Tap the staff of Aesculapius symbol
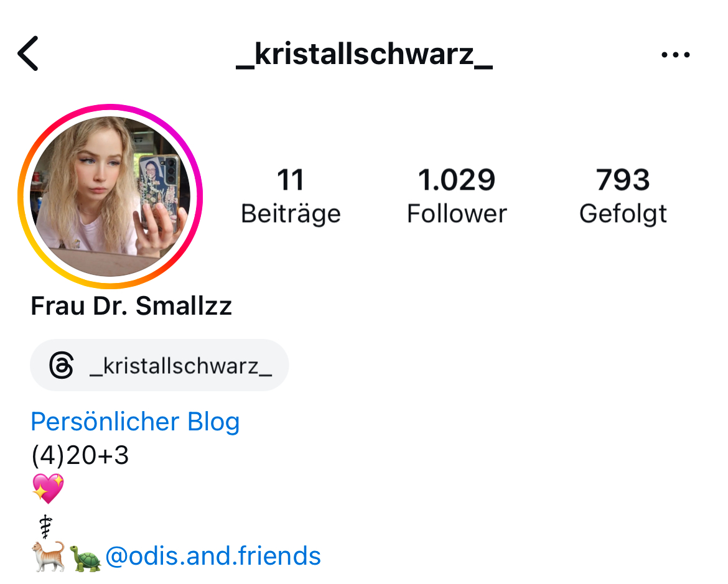 pyautogui.click(x=45, y=527)
